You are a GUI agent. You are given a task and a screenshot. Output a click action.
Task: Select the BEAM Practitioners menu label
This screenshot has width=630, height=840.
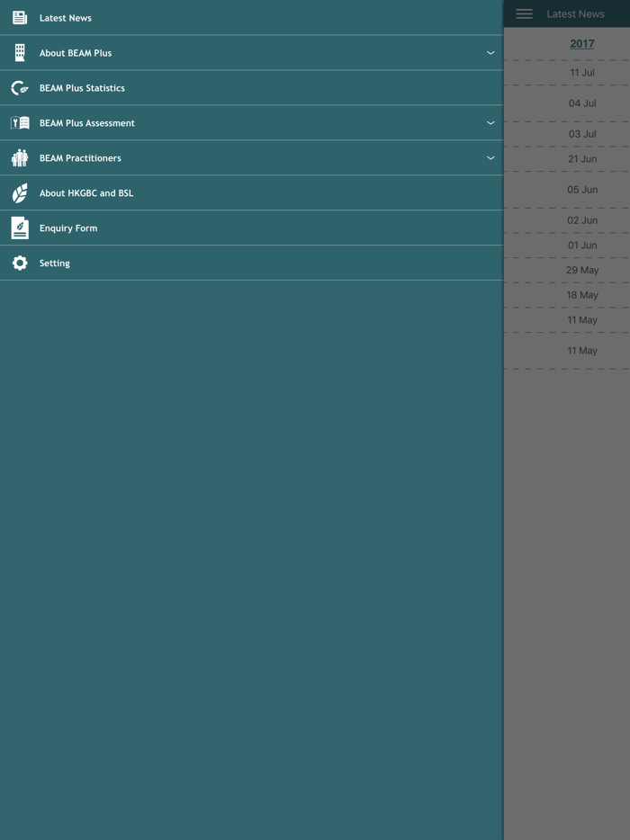point(80,158)
